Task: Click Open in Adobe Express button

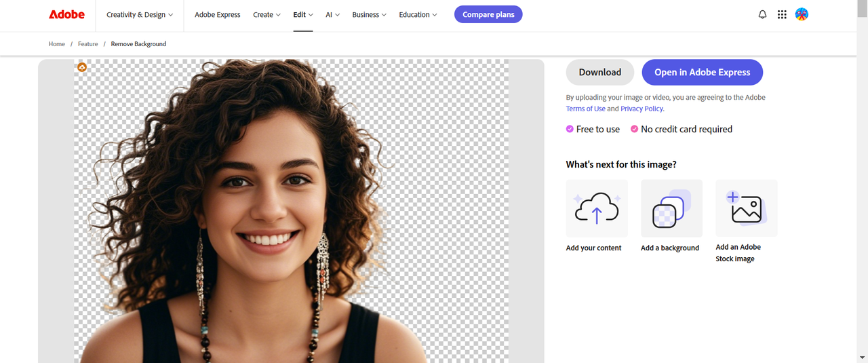Action: pyautogui.click(x=703, y=72)
